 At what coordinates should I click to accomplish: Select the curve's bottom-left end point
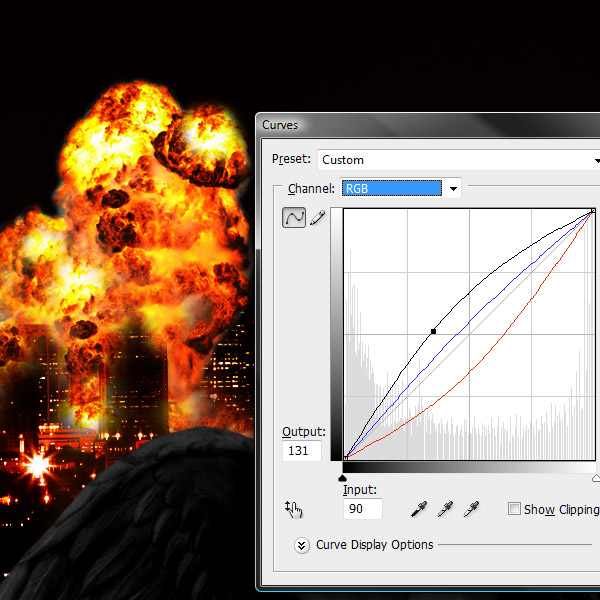click(x=346, y=458)
